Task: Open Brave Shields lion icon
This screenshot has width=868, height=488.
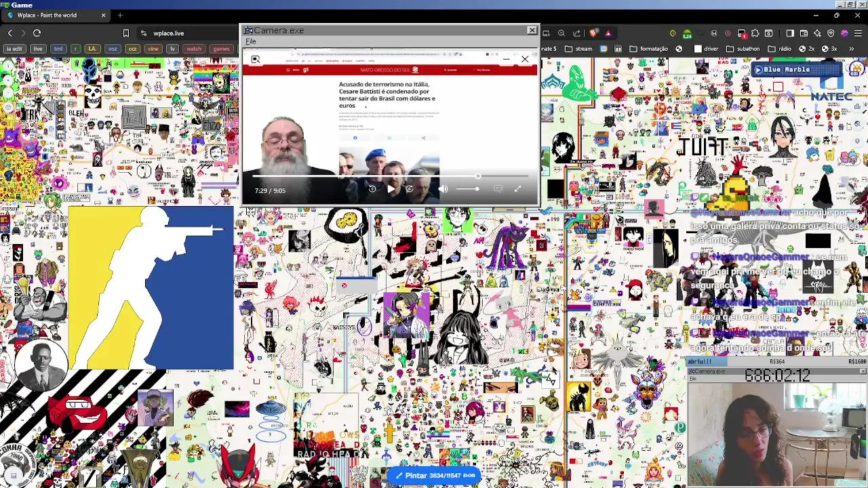Action: point(593,33)
